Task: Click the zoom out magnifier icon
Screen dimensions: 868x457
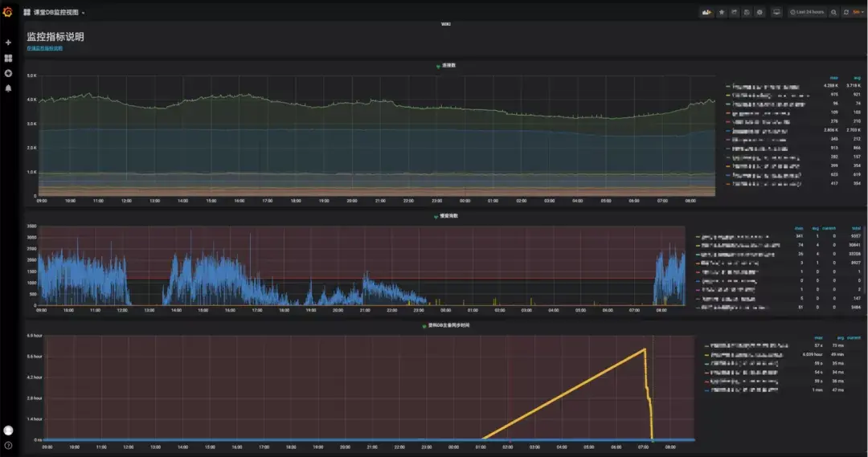Action: 833,12
